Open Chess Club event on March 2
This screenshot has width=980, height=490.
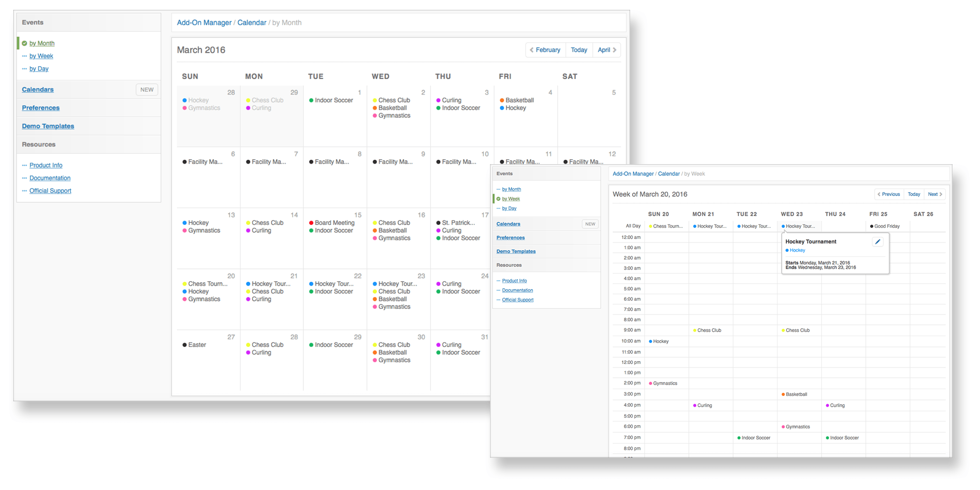tap(392, 100)
